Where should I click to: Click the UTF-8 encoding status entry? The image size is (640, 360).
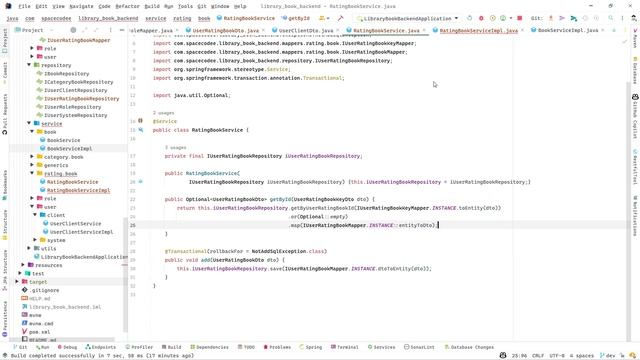pyautogui.click(x=557, y=356)
